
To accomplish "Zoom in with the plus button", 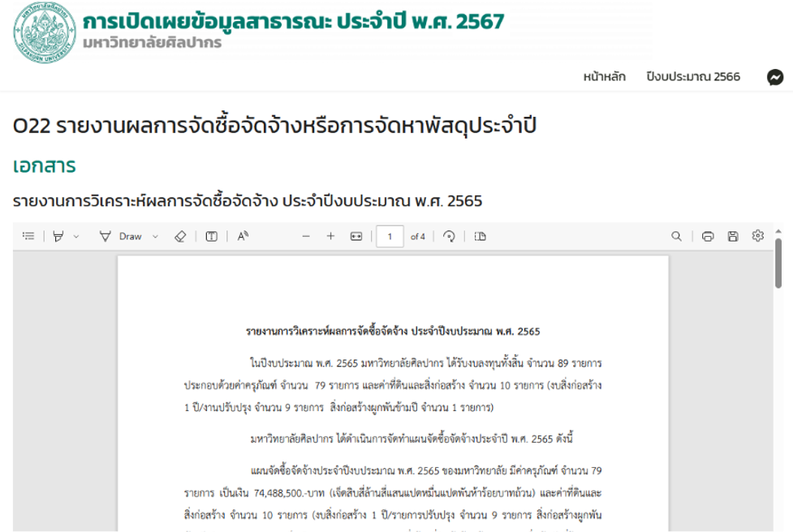I will pos(330,237).
